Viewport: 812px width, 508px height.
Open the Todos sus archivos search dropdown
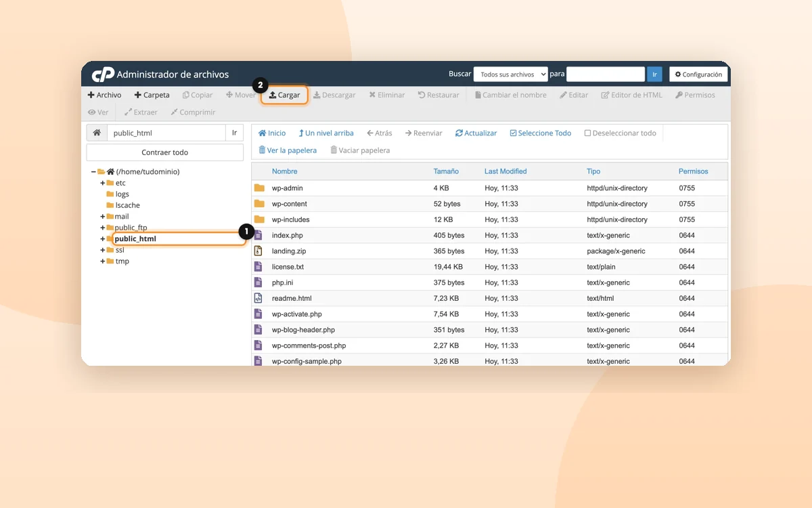coord(511,75)
